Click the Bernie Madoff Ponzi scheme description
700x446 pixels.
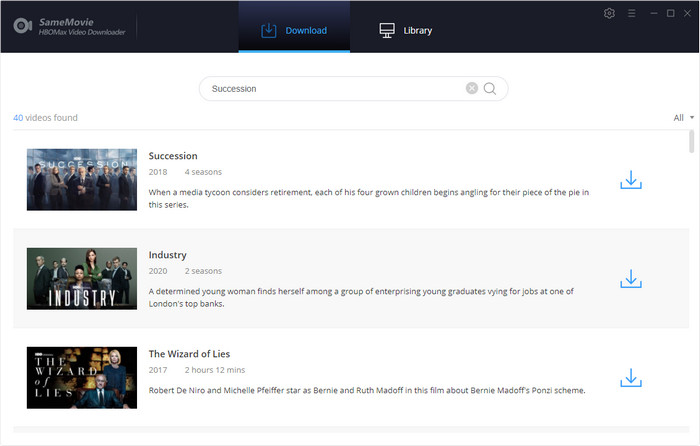coord(367,390)
